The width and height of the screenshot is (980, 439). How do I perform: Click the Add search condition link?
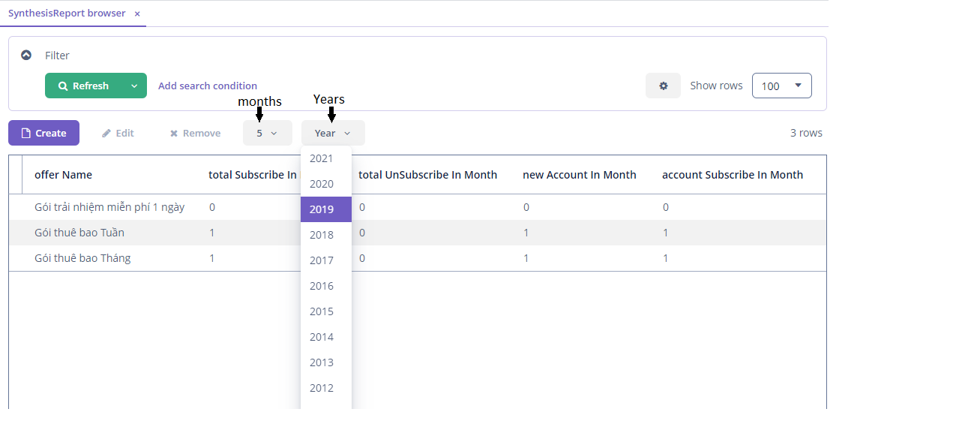click(x=208, y=86)
